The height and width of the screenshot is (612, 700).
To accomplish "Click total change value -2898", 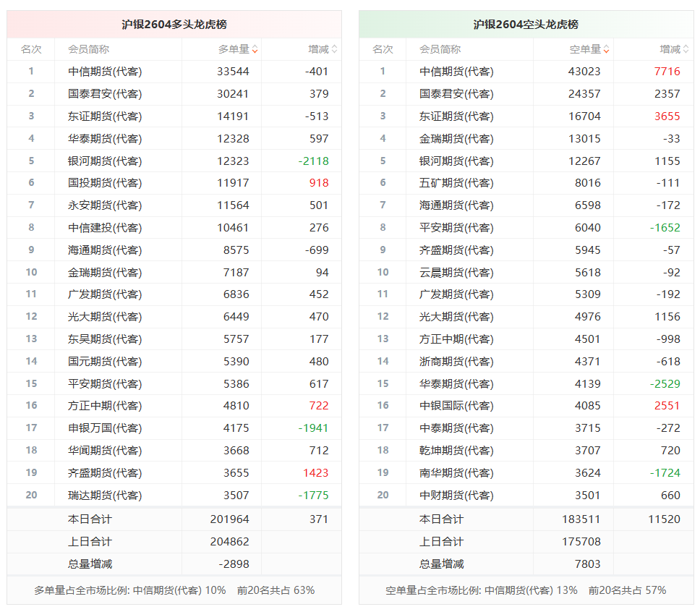I will pyautogui.click(x=234, y=564).
